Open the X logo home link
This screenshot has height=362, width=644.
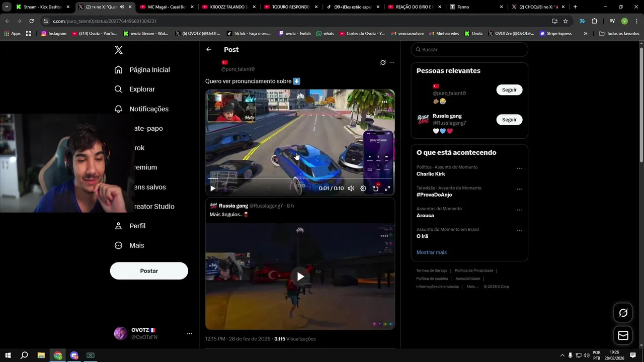coord(119,50)
